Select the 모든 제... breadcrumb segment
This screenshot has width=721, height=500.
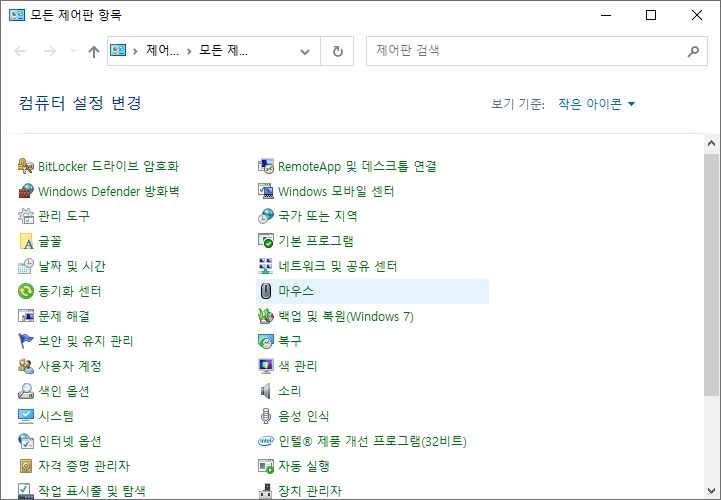(223, 51)
